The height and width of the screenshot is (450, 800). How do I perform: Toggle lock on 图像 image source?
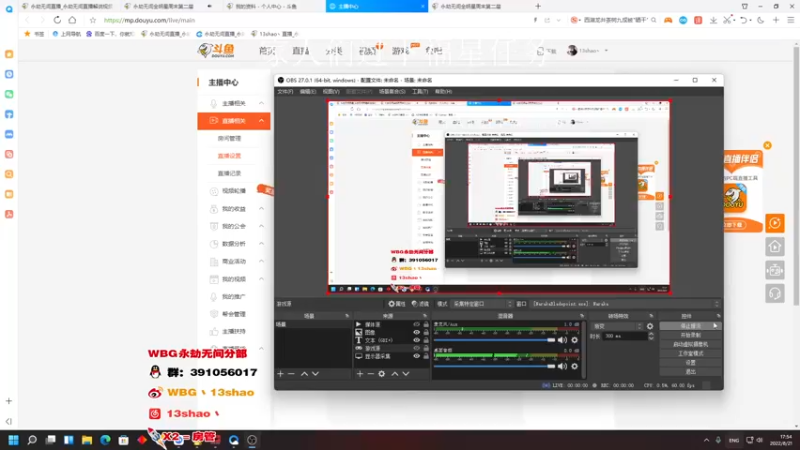pos(426,332)
